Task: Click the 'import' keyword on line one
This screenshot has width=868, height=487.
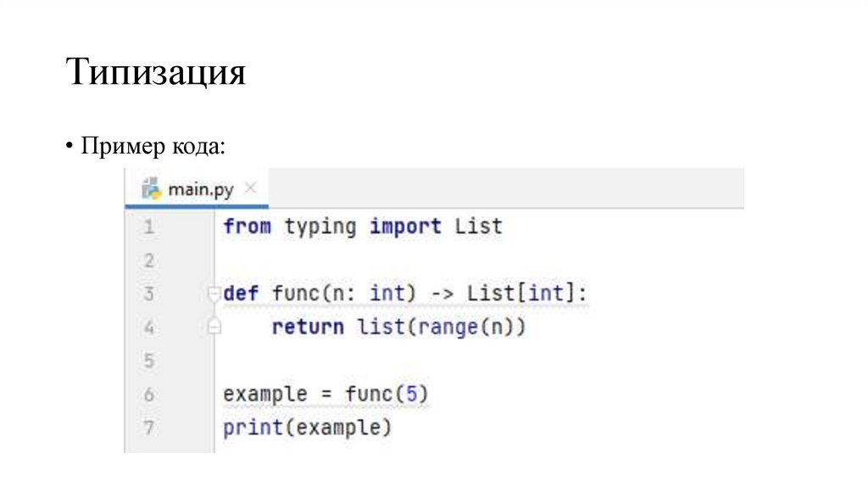Action: (405, 227)
